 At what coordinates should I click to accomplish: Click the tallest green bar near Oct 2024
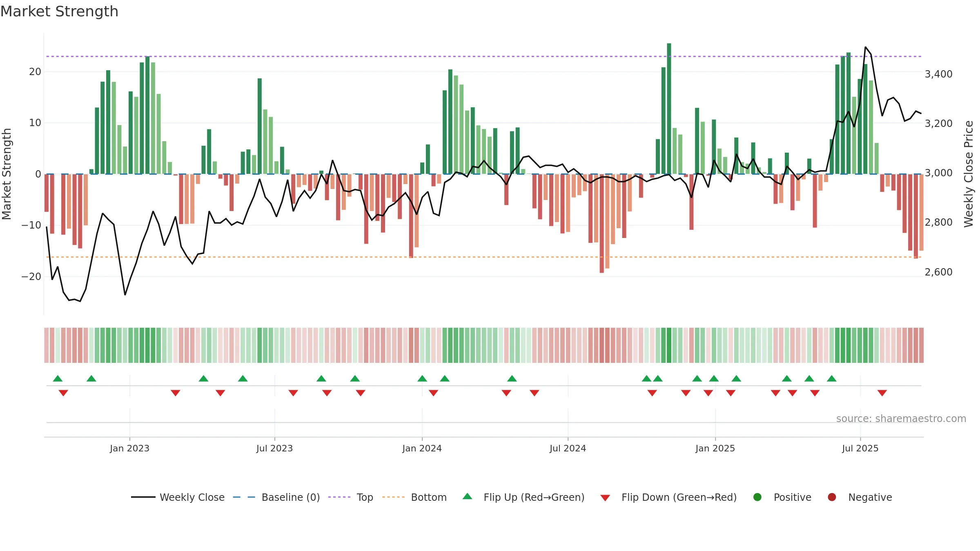coord(669,109)
